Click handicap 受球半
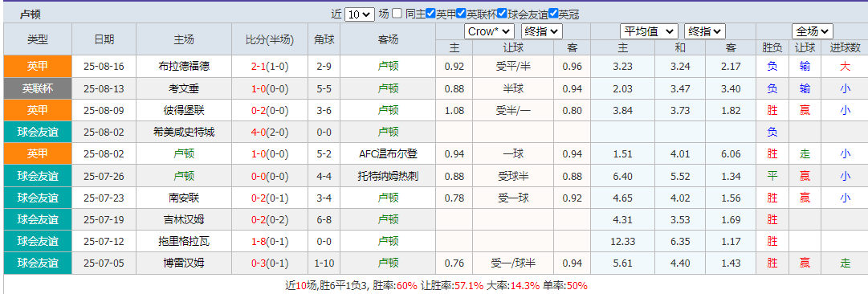 pos(512,176)
